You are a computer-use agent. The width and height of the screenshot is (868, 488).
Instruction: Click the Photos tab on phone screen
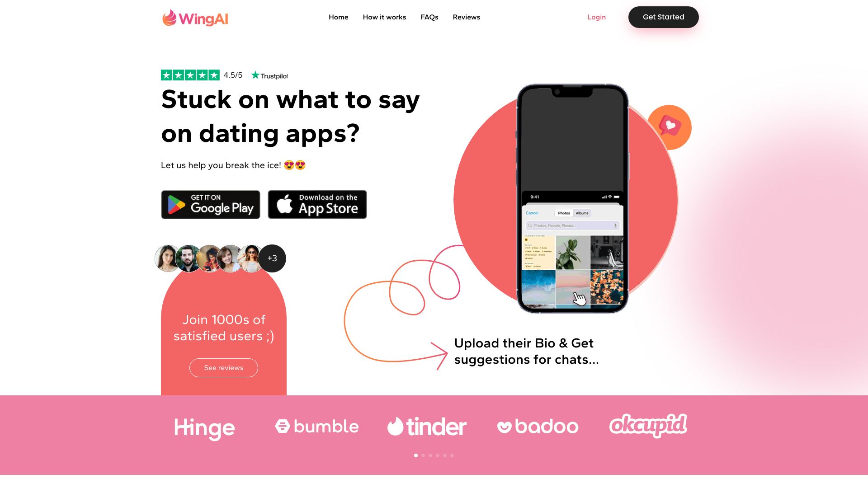click(563, 213)
